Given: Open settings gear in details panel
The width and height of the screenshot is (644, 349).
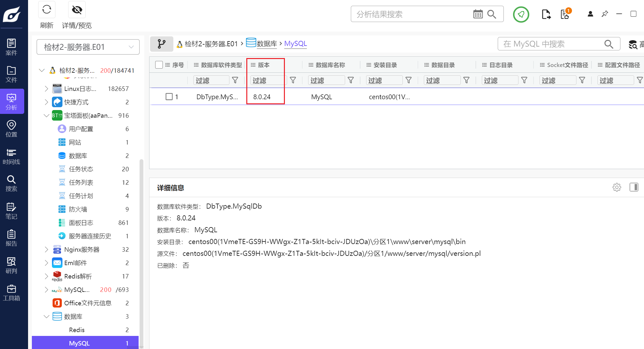Looking at the screenshot, I should pyautogui.click(x=617, y=187).
